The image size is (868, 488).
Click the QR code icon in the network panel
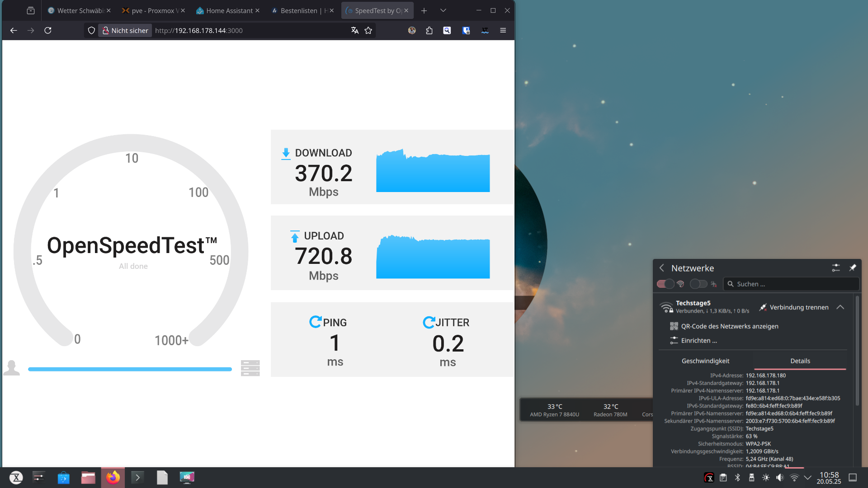point(674,326)
